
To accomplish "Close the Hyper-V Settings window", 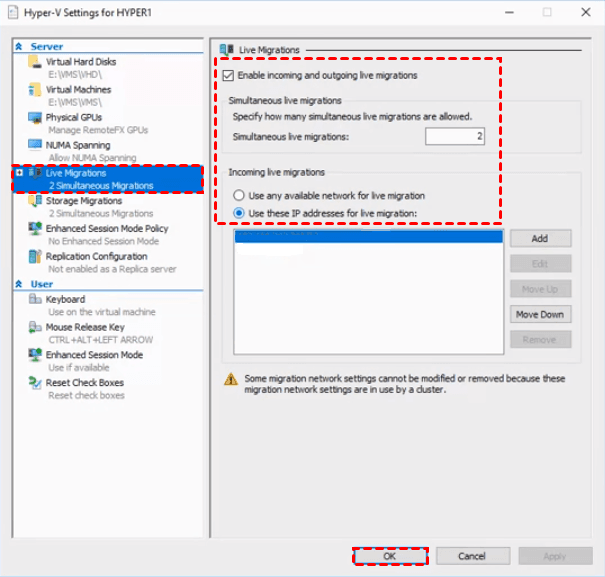I will click(586, 12).
